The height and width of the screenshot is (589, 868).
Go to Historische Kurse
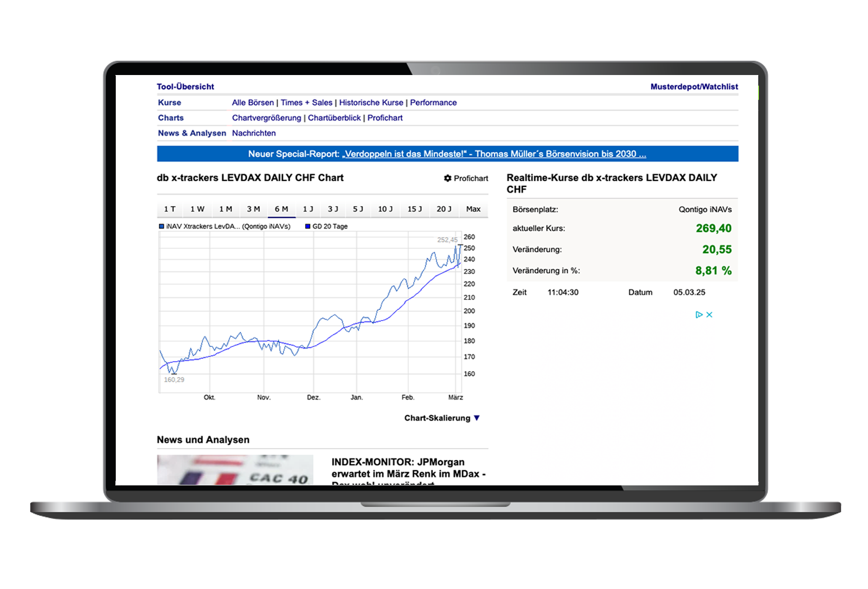(371, 103)
